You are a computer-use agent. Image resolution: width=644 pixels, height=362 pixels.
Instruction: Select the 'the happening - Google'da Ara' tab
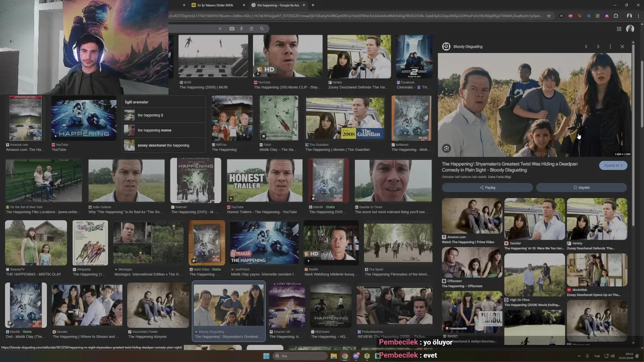278,5
